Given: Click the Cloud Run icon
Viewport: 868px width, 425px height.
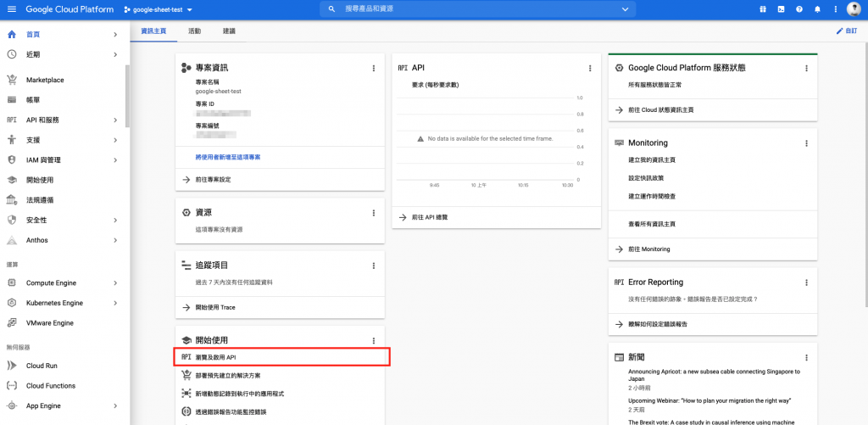Looking at the screenshot, I should point(12,366).
